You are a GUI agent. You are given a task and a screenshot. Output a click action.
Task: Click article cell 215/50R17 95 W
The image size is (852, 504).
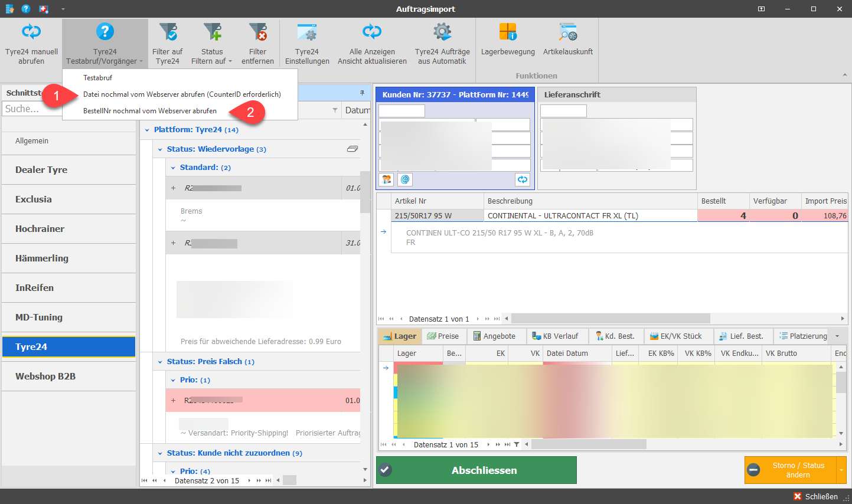[438, 216]
